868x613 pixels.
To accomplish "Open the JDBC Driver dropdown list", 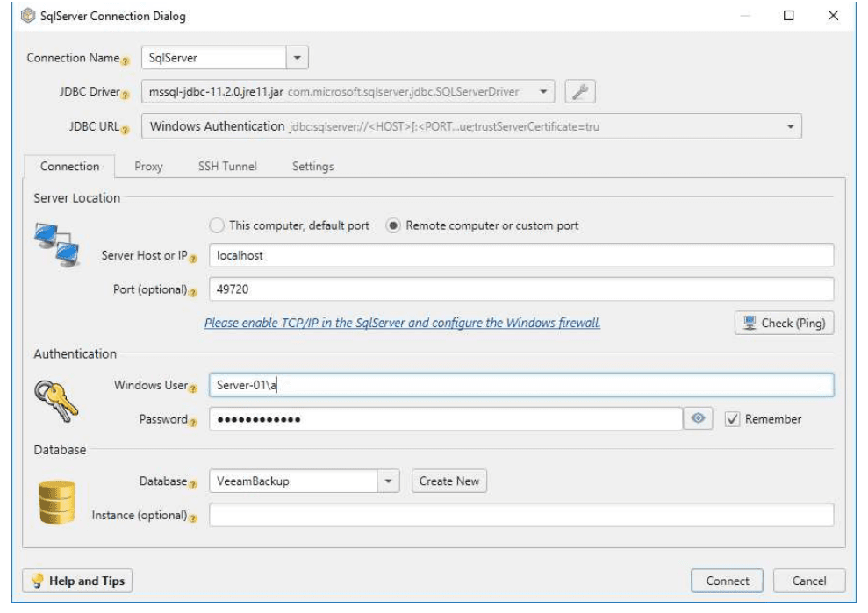I will pyautogui.click(x=543, y=92).
